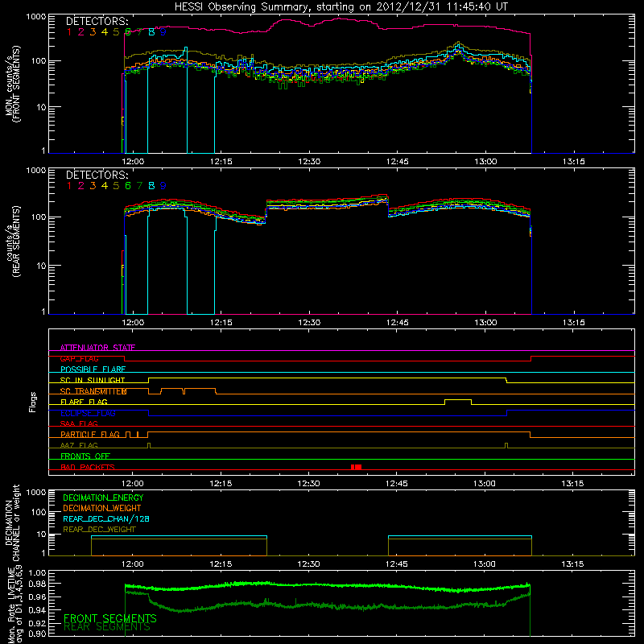Click the DECIMATION_WEIGHT legend entry
This screenshot has height=644, width=644.
click(x=102, y=509)
